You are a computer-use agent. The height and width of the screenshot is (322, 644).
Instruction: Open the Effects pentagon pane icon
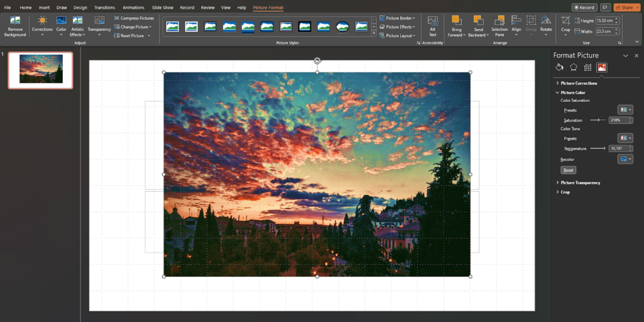point(574,67)
